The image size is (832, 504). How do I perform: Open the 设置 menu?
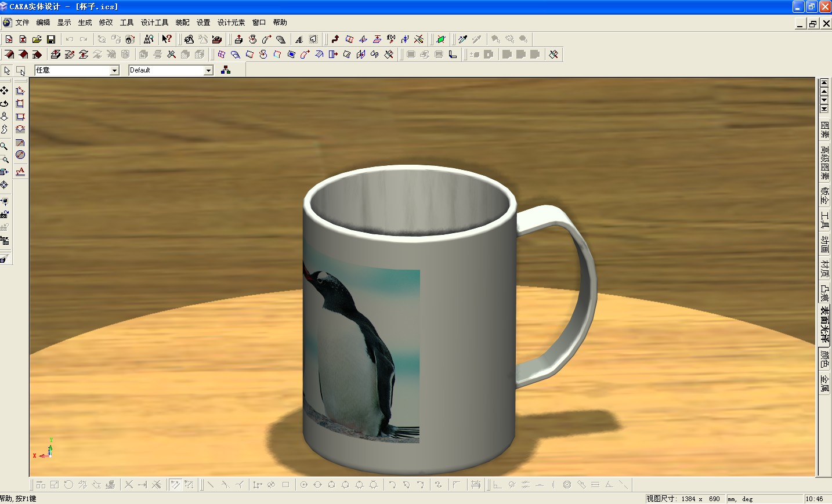click(203, 23)
